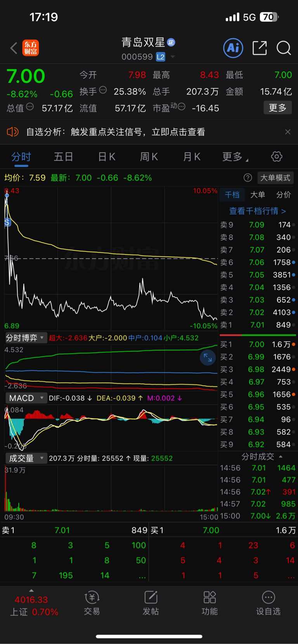
Task: Open chart settings hexagon gear icon
Action: (x=277, y=157)
